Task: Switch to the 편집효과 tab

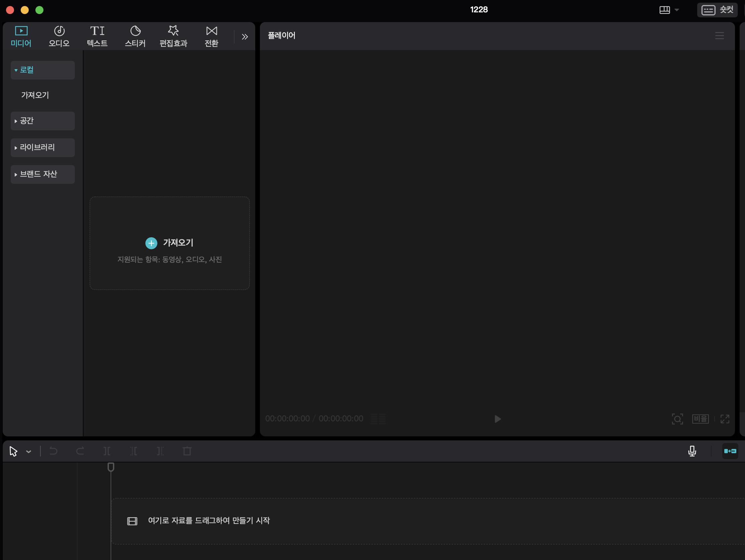Action: [x=173, y=36]
